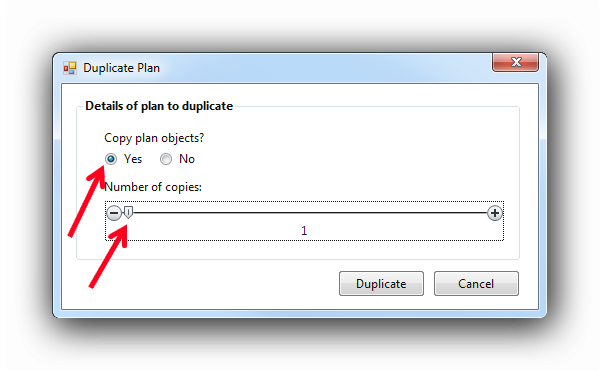This screenshot has width=600, height=371.
Task: Click the Copy plan objects? label
Action: pos(154,138)
